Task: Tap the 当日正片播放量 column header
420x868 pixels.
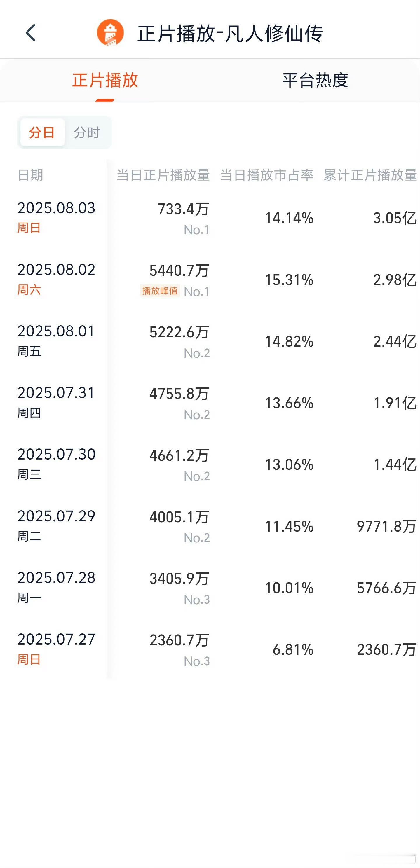Action: (163, 175)
